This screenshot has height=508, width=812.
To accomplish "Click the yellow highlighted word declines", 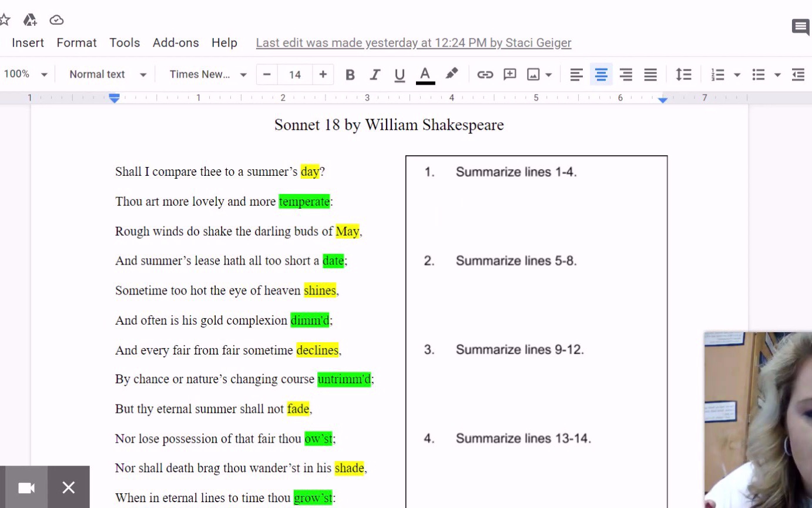I will point(317,350).
